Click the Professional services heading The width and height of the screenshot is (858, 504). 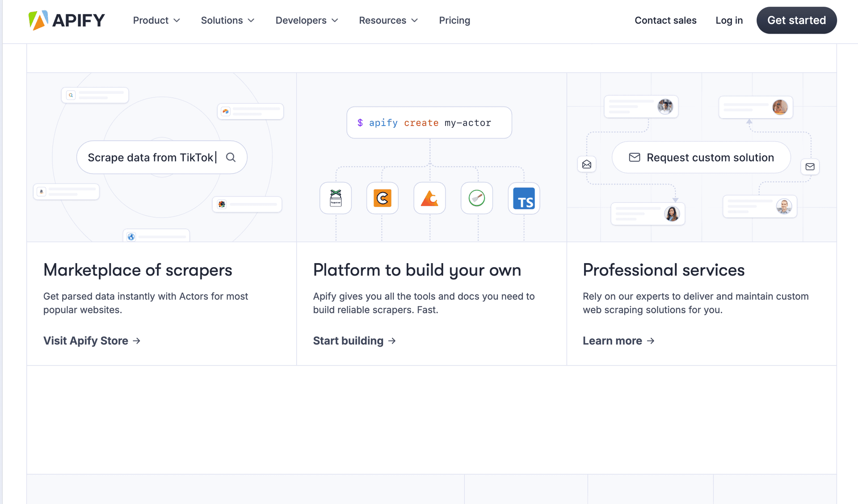click(x=664, y=270)
